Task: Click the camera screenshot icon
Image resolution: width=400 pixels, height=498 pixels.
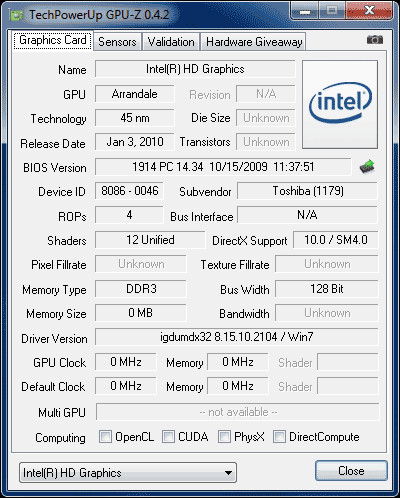Action: click(x=375, y=40)
